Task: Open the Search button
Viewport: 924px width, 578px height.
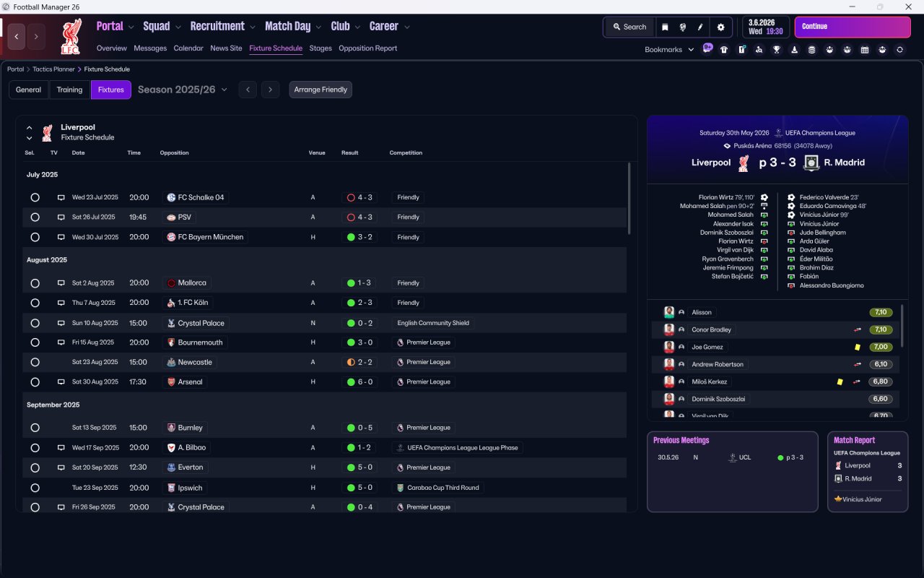Action: point(629,27)
